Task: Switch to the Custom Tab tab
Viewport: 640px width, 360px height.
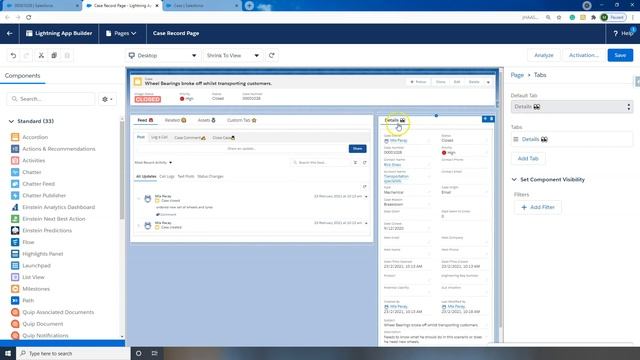Action: pyautogui.click(x=242, y=120)
